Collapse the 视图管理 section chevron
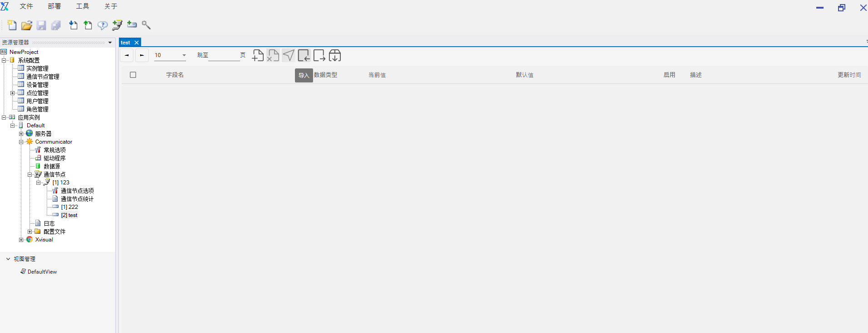The height and width of the screenshot is (333, 868). [x=8, y=259]
